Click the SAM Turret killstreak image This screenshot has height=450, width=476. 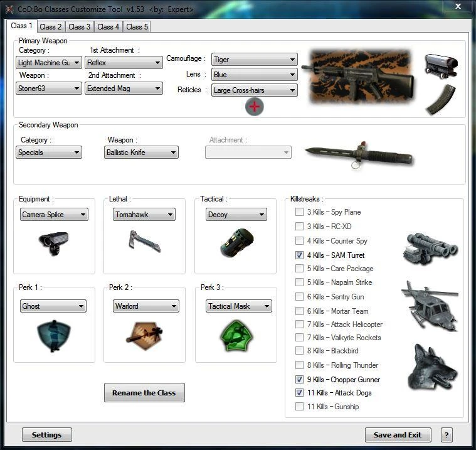(x=430, y=249)
